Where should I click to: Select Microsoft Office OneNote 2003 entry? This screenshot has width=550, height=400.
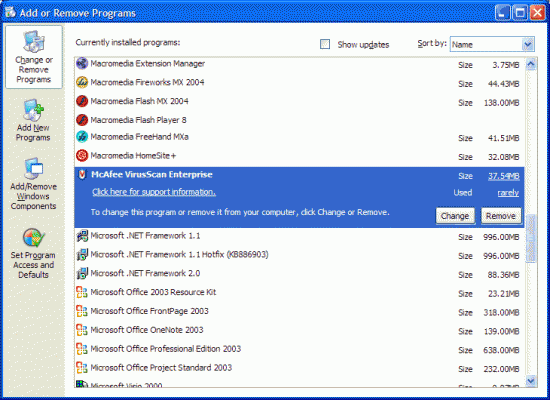pos(300,331)
